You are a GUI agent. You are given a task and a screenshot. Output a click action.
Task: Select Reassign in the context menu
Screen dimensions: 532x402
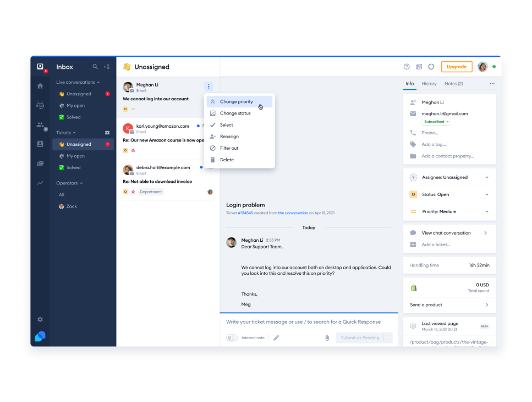click(229, 137)
